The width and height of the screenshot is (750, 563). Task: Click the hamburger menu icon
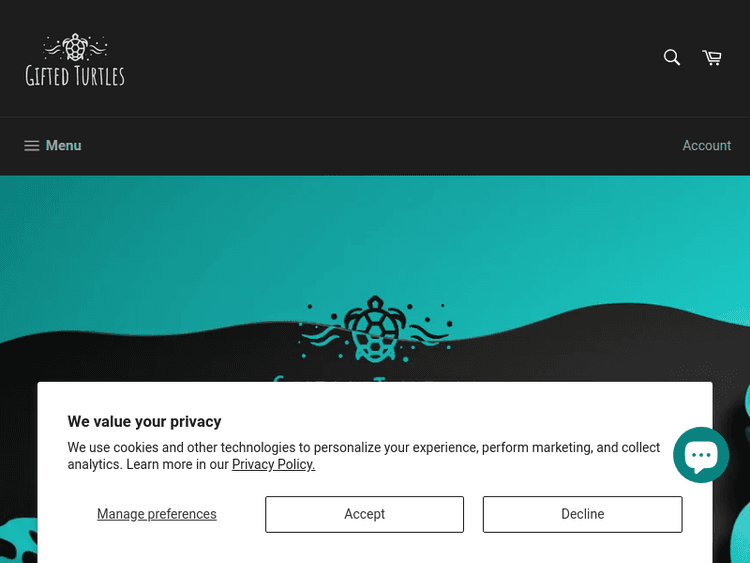pos(32,146)
